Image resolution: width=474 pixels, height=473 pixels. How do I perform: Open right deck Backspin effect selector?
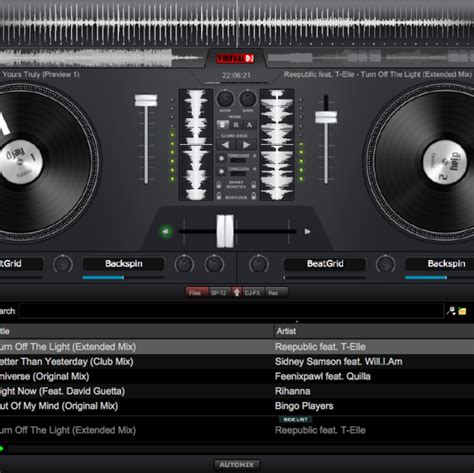tap(439, 264)
